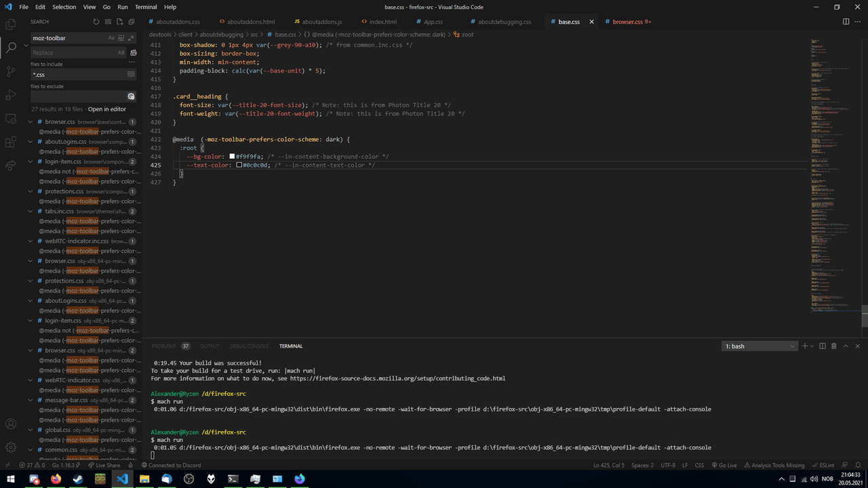Screen dimensions: 868x488
Task: Open a new search editor
Action: [120, 22]
